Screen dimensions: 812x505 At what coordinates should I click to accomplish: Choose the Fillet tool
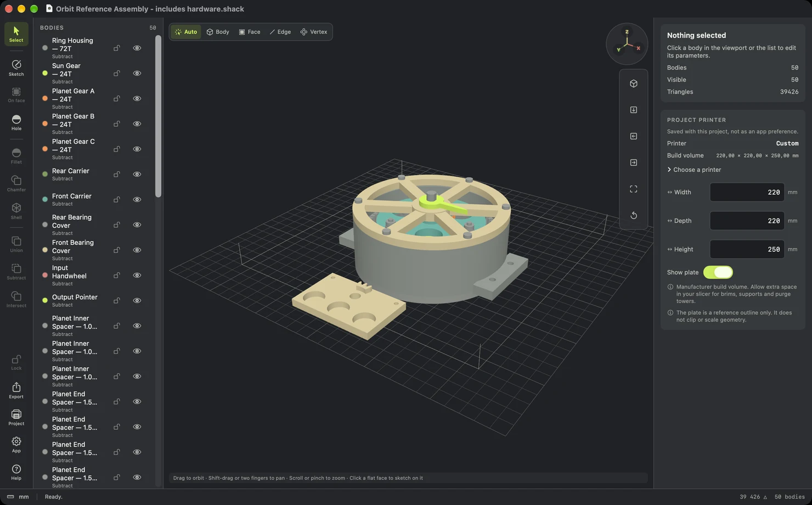click(16, 156)
